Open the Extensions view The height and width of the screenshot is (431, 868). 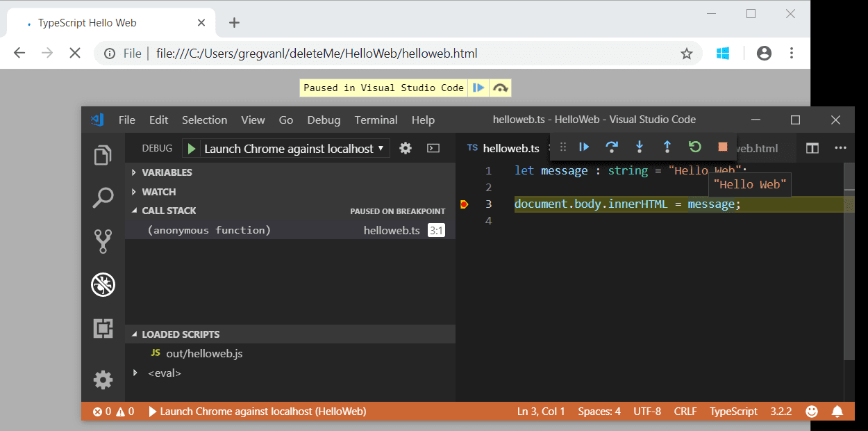tap(103, 327)
